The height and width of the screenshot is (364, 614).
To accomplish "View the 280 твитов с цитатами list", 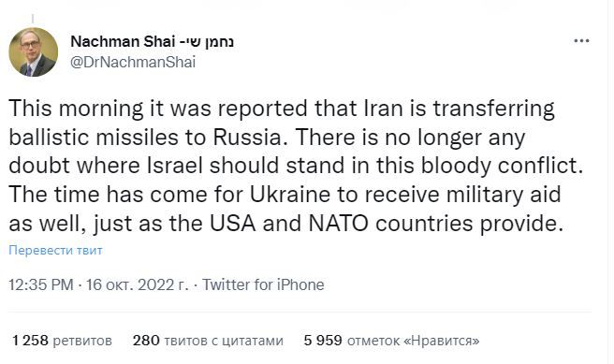I will [x=208, y=341].
